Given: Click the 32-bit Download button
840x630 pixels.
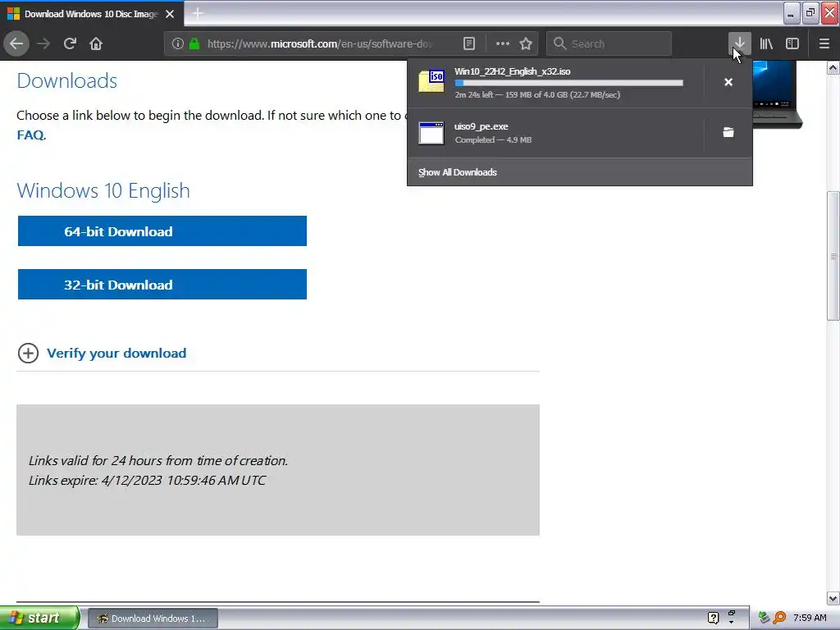Looking at the screenshot, I should coord(162,285).
